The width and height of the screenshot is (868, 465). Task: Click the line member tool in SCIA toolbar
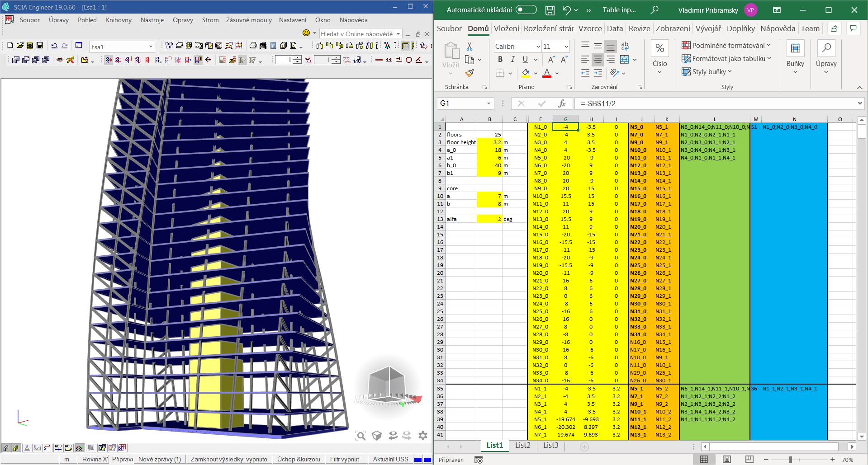pyautogui.click(x=379, y=60)
